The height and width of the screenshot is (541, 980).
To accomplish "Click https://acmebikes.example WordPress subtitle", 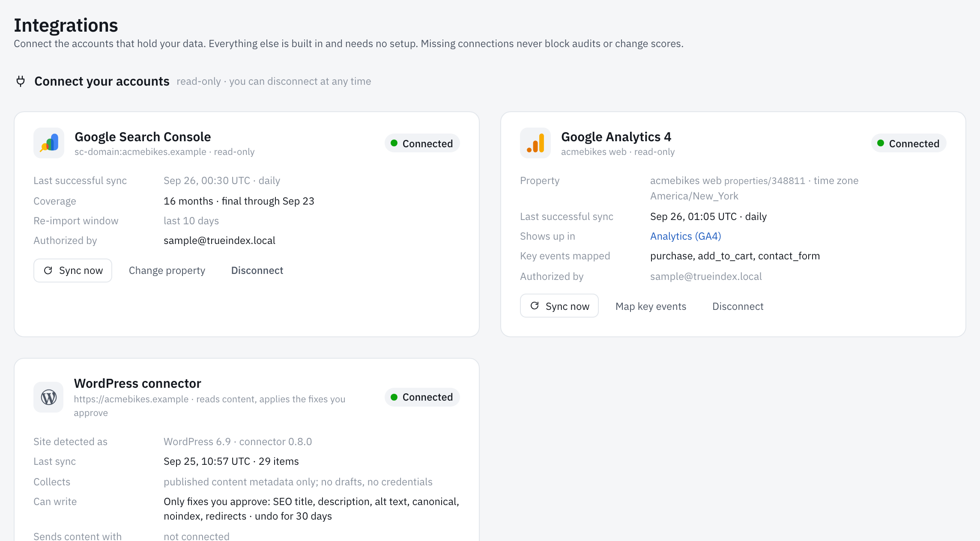I will tap(209, 406).
